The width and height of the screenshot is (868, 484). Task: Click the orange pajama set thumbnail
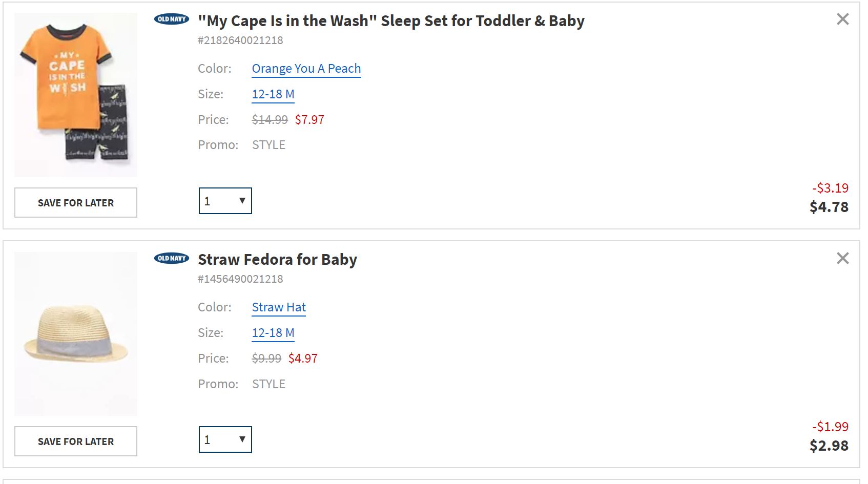tap(76, 95)
